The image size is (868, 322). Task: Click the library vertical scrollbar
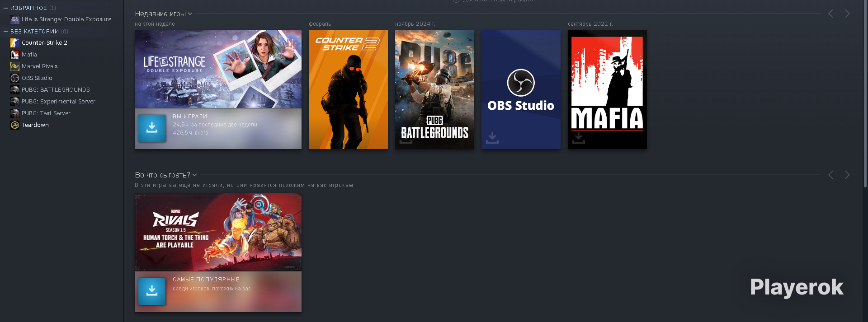865,93
